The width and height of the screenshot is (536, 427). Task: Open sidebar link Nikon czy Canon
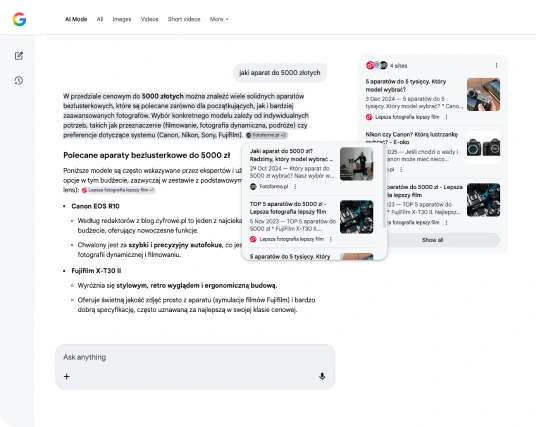coord(412,138)
